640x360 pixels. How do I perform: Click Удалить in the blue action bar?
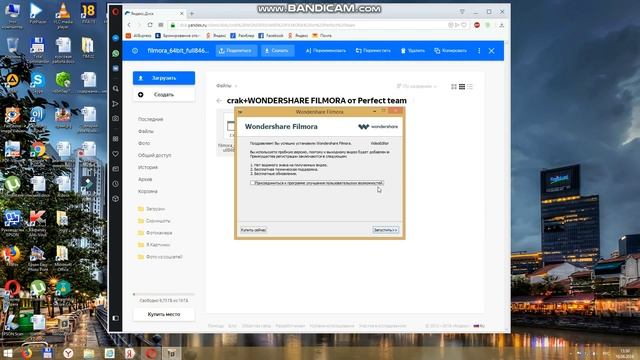[413, 51]
